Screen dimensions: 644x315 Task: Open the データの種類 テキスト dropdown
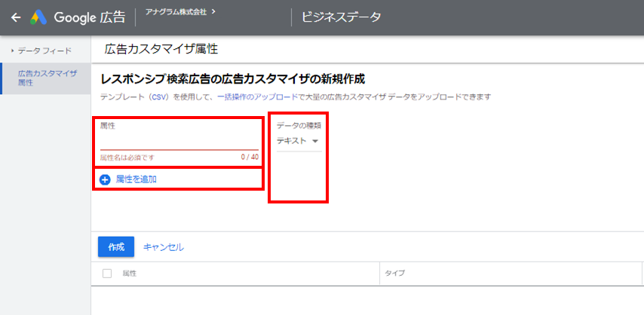tap(298, 141)
